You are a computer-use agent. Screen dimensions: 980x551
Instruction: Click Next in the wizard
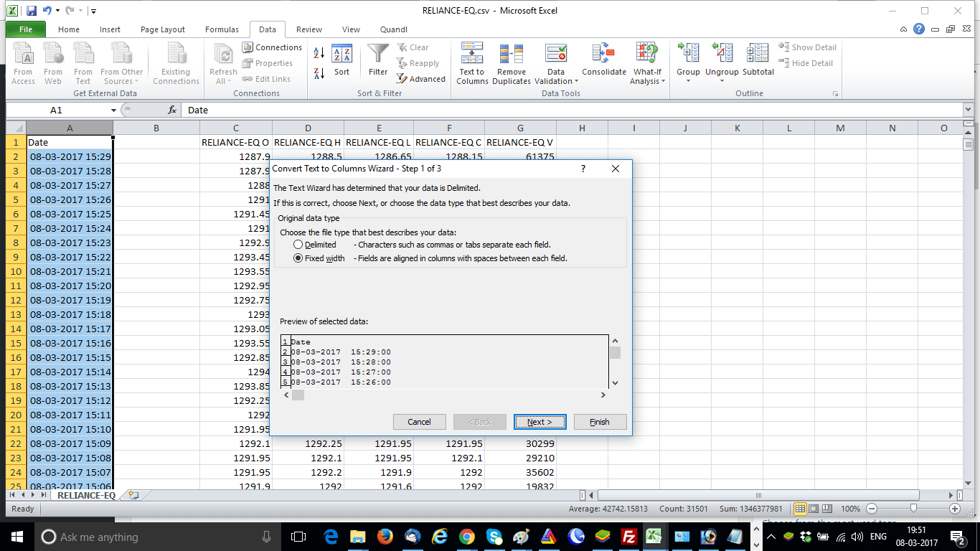tap(540, 422)
